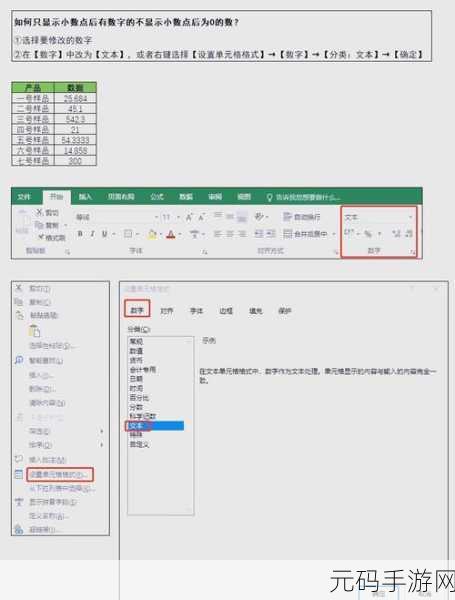Select 常规 in the category list
The image size is (455, 600).
pyautogui.click(x=136, y=341)
